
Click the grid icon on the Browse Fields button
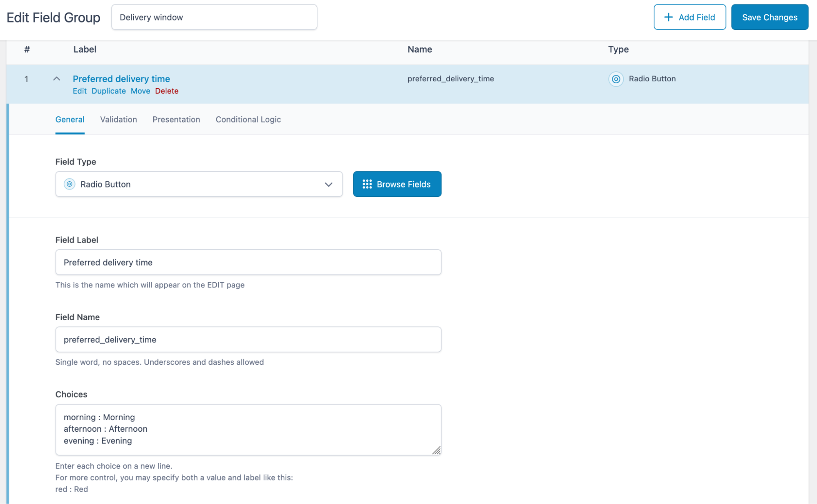(x=367, y=184)
